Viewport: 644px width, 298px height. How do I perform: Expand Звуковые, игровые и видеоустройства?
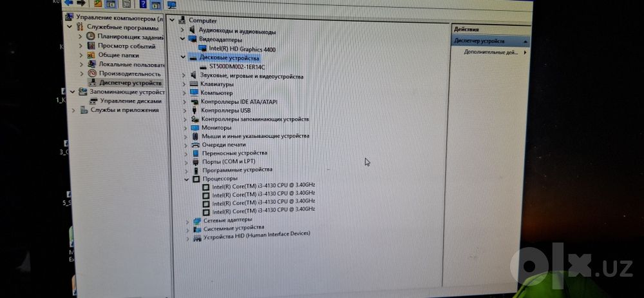(184, 75)
